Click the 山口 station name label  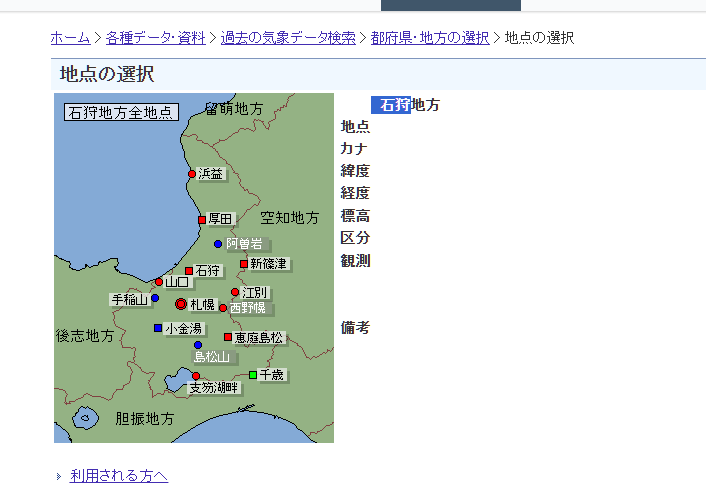click(x=177, y=282)
